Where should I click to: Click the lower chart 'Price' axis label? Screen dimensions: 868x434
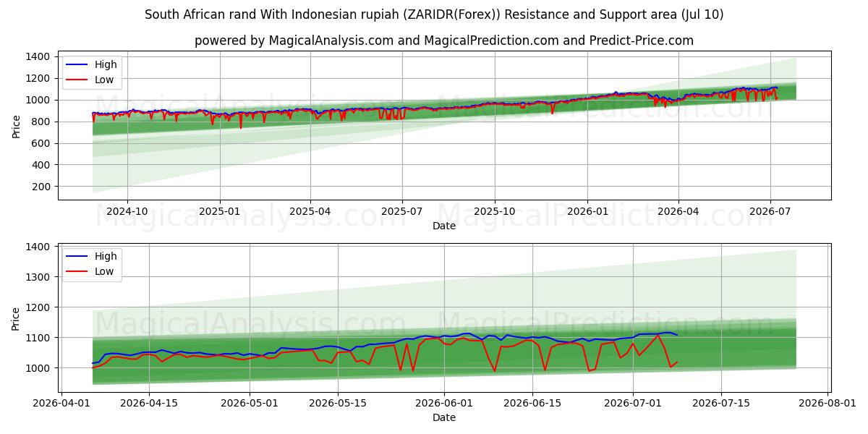point(16,318)
